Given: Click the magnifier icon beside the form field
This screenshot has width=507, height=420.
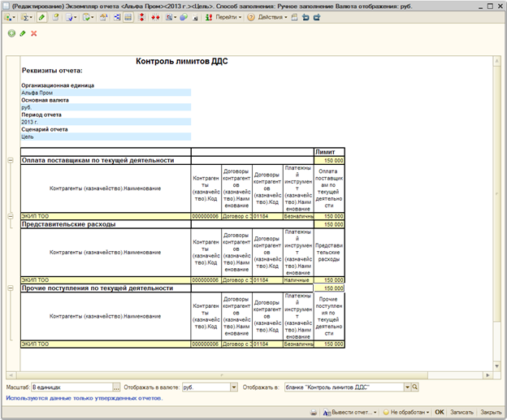Looking at the screenshot, I should coord(414,388).
